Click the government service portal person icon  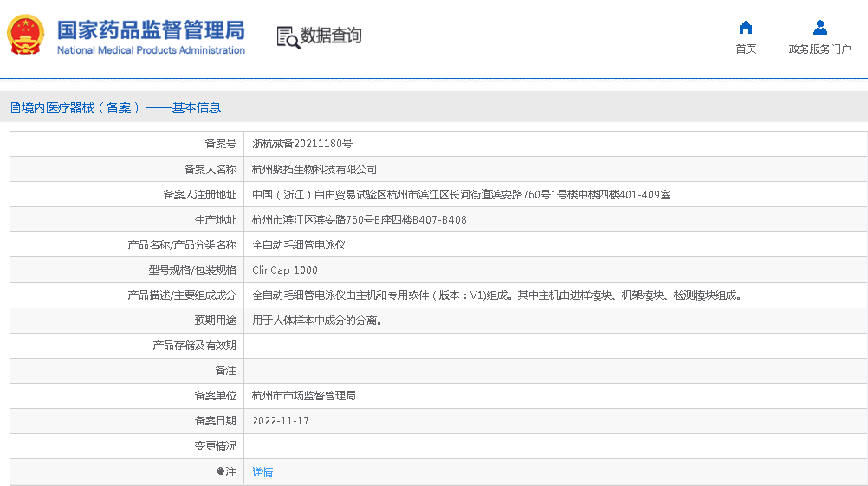(x=819, y=27)
